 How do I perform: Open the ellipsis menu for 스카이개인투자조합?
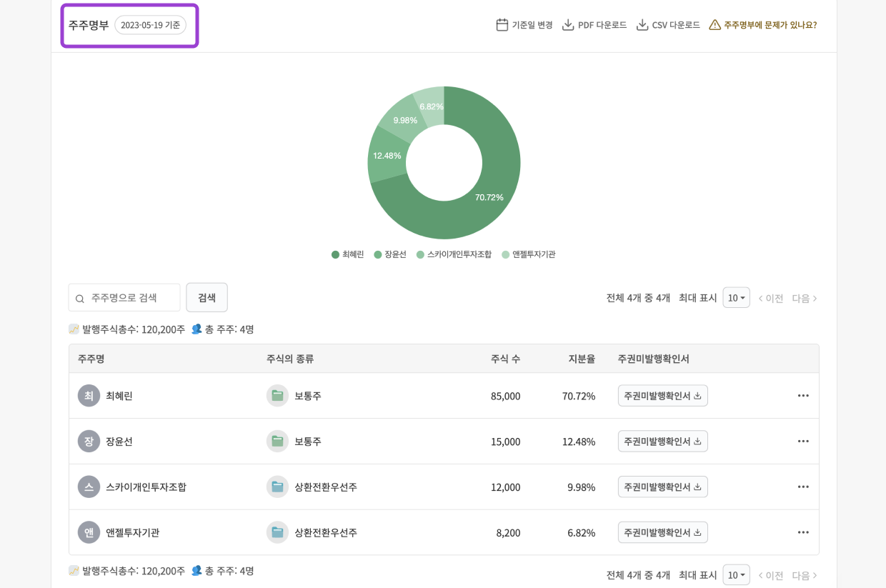coord(803,487)
